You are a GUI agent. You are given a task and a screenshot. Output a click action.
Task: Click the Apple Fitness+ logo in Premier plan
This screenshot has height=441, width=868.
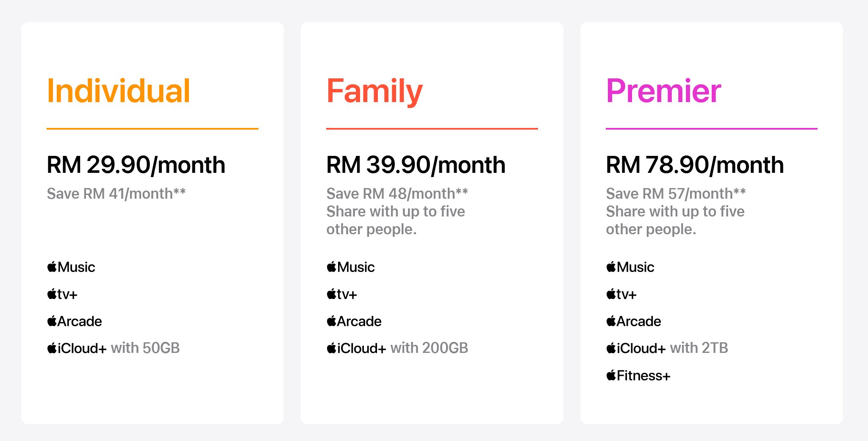(638, 375)
